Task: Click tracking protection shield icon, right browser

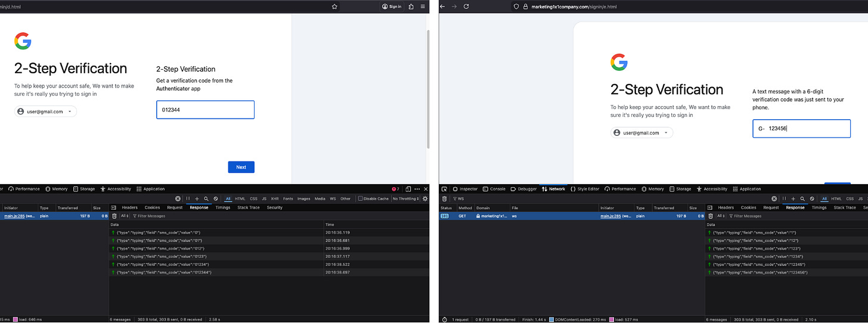Action: point(516,7)
